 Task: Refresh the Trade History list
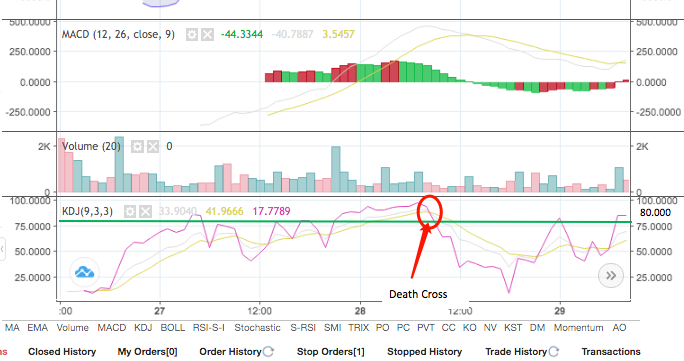pyautogui.click(x=554, y=351)
